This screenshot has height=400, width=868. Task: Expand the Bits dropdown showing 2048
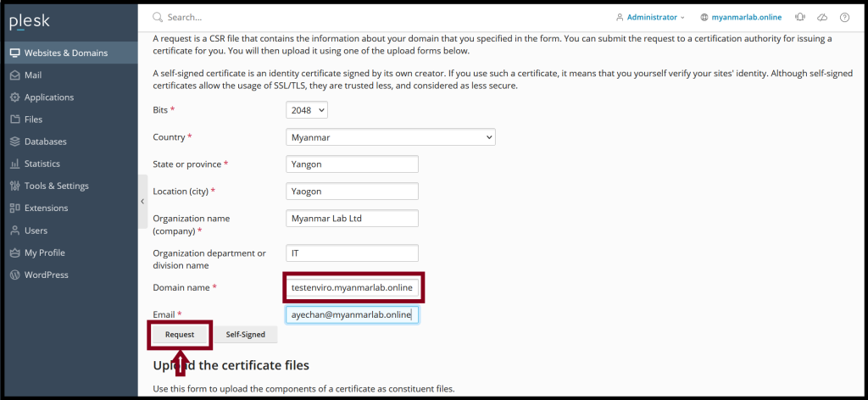[307, 109]
